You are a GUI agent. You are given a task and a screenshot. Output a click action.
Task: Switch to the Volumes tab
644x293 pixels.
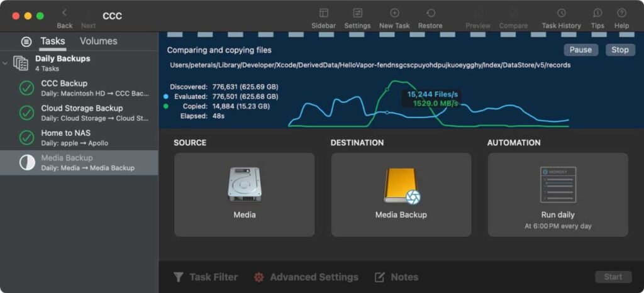click(98, 41)
